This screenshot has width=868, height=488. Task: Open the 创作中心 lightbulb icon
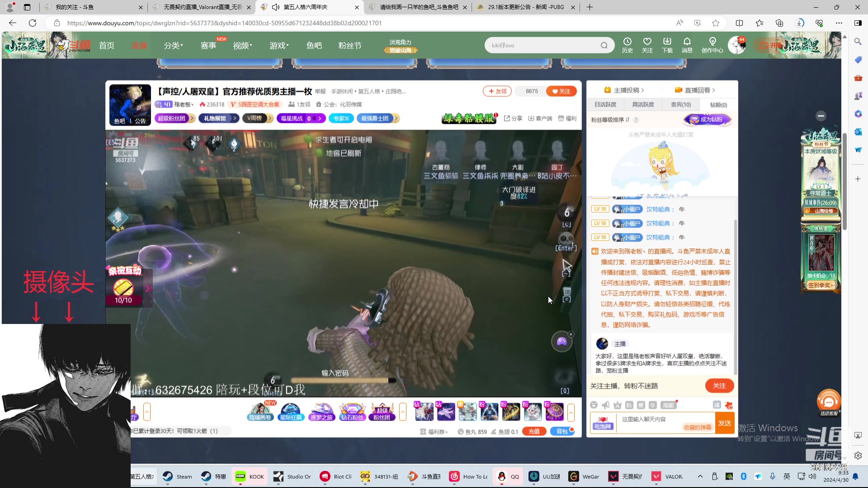coord(712,45)
